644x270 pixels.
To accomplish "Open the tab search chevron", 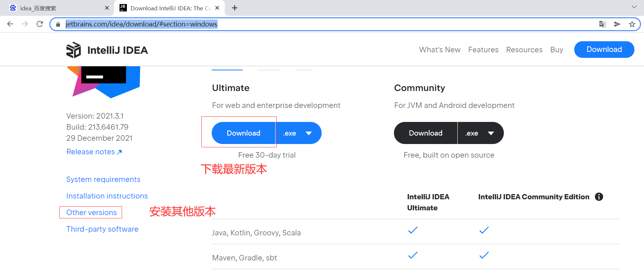I will point(634,7).
